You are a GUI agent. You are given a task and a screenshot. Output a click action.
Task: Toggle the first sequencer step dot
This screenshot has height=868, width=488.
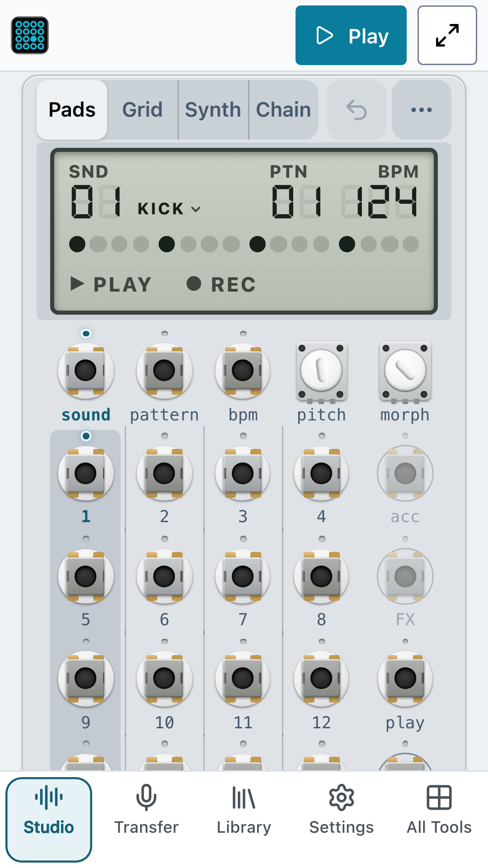tap(77, 244)
